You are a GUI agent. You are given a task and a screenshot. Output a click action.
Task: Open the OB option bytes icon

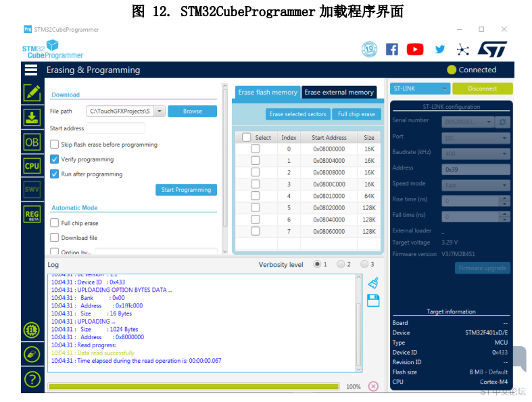coord(32,142)
